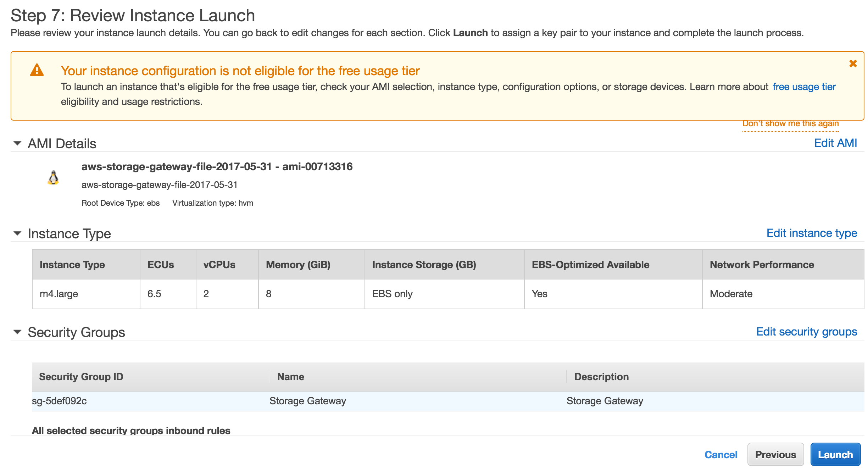Cancel the instance launch
The height and width of the screenshot is (471, 868).
pyautogui.click(x=720, y=454)
